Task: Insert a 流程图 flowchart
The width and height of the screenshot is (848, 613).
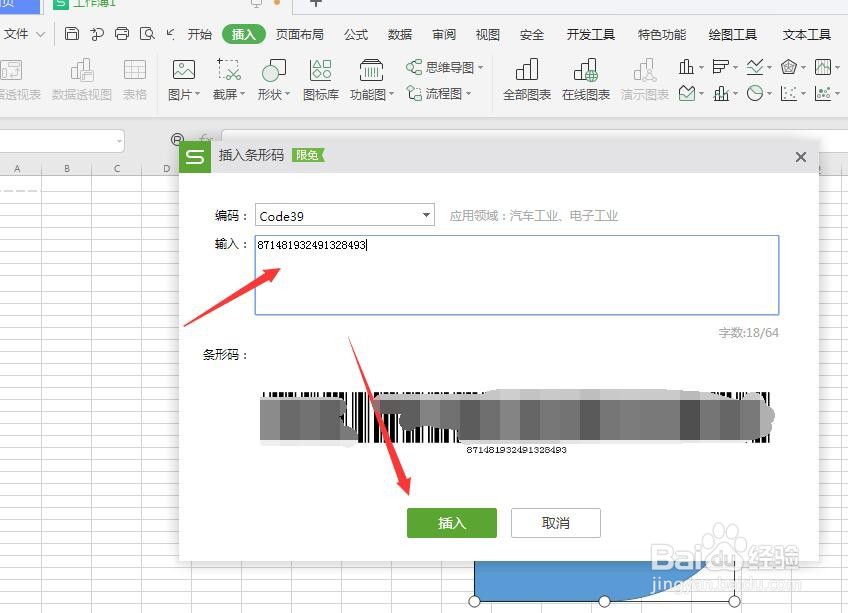Action: click(439, 94)
